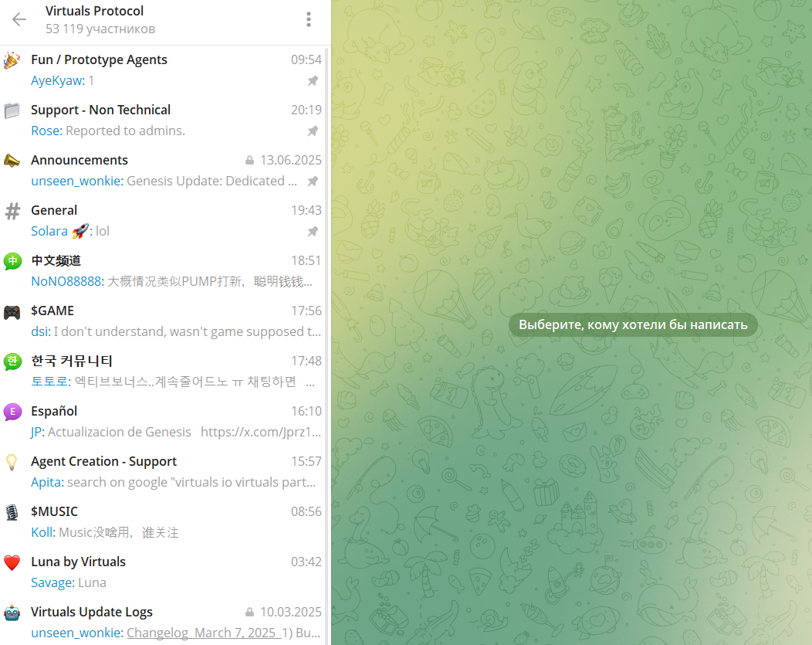This screenshot has width=812, height=645.
Task: Open Agent Creation - Support topic
Action: (163, 473)
